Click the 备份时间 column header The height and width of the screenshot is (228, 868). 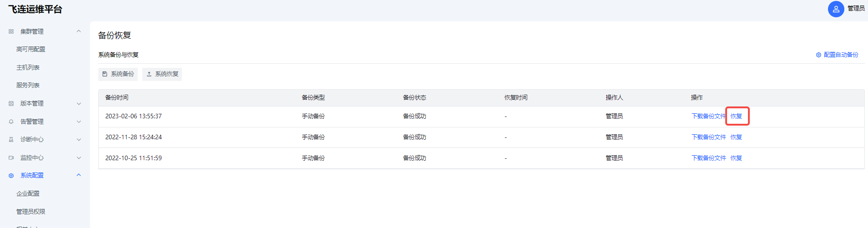click(x=117, y=97)
